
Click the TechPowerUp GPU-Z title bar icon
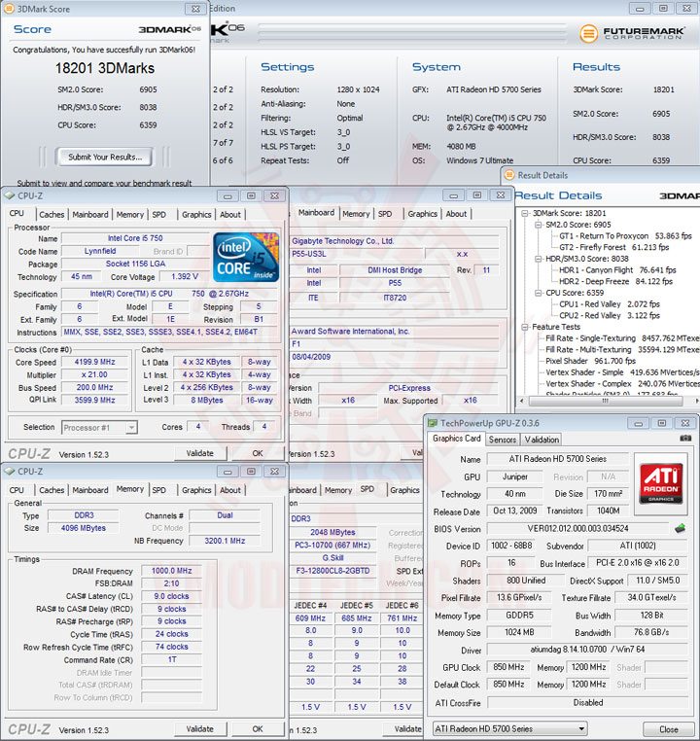[433, 423]
